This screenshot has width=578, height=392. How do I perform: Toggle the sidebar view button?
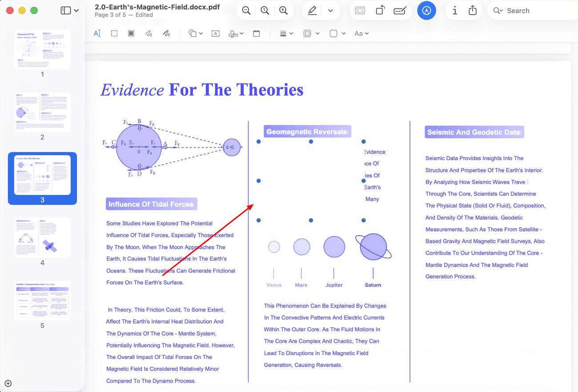pyautogui.click(x=66, y=11)
